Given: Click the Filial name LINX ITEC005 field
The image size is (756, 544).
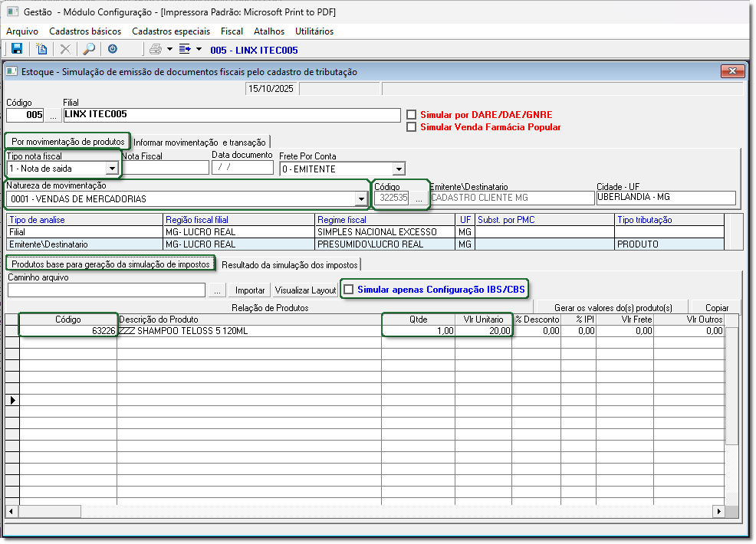Looking at the screenshot, I should tap(232, 115).
